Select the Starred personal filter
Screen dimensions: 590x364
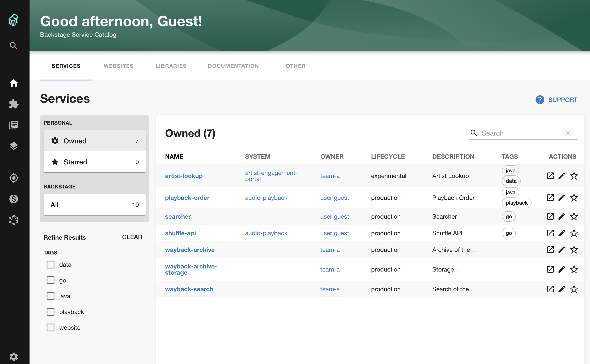pos(94,162)
